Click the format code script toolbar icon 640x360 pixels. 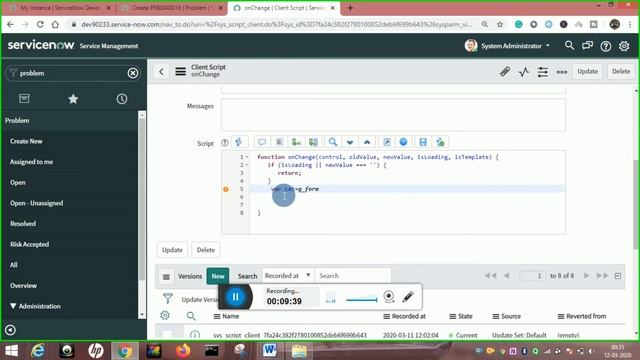click(279, 142)
